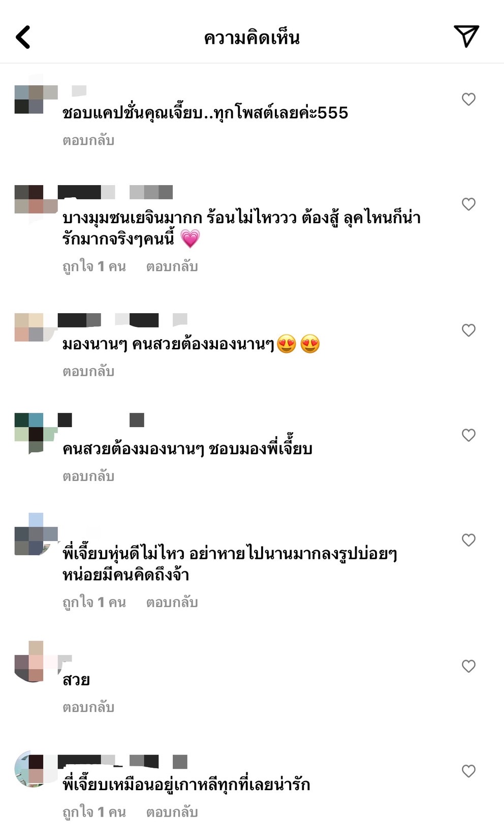The width and height of the screenshot is (504, 840).
Task: Tap heart on 'เหมือนอยู่เกาหลี' comment
Action: point(468,771)
